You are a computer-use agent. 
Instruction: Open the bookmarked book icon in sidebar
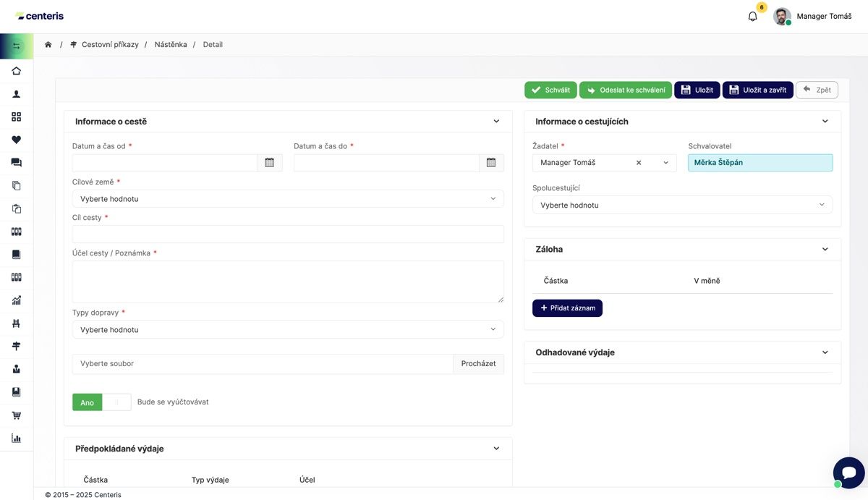(x=16, y=392)
